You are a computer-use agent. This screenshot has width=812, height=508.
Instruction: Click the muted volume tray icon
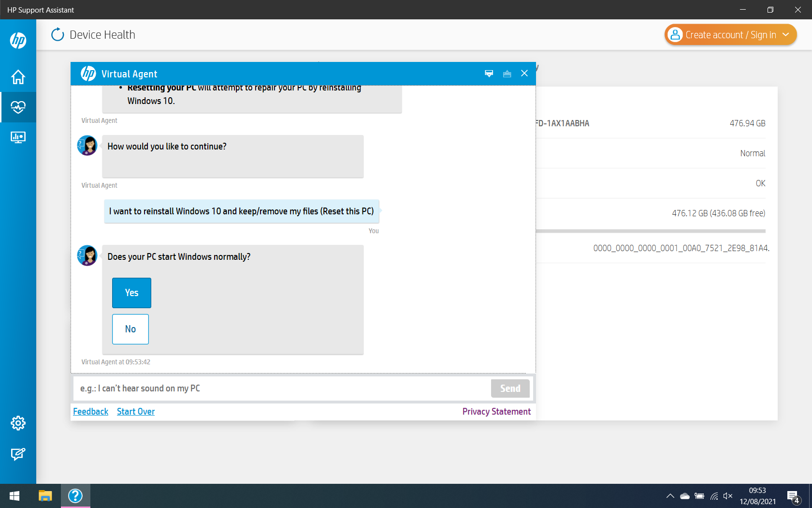click(728, 496)
